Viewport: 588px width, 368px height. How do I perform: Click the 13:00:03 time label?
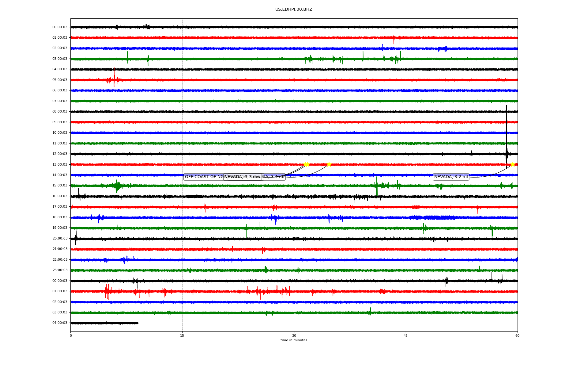point(60,165)
